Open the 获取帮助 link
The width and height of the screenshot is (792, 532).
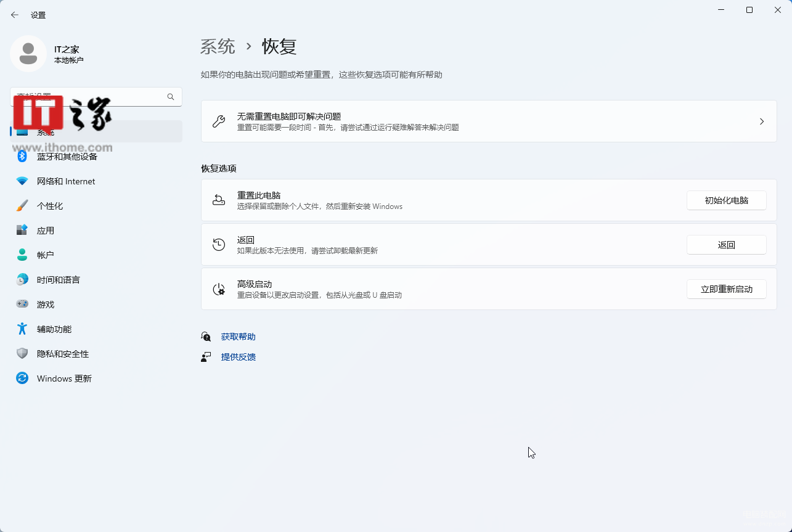click(x=238, y=337)
